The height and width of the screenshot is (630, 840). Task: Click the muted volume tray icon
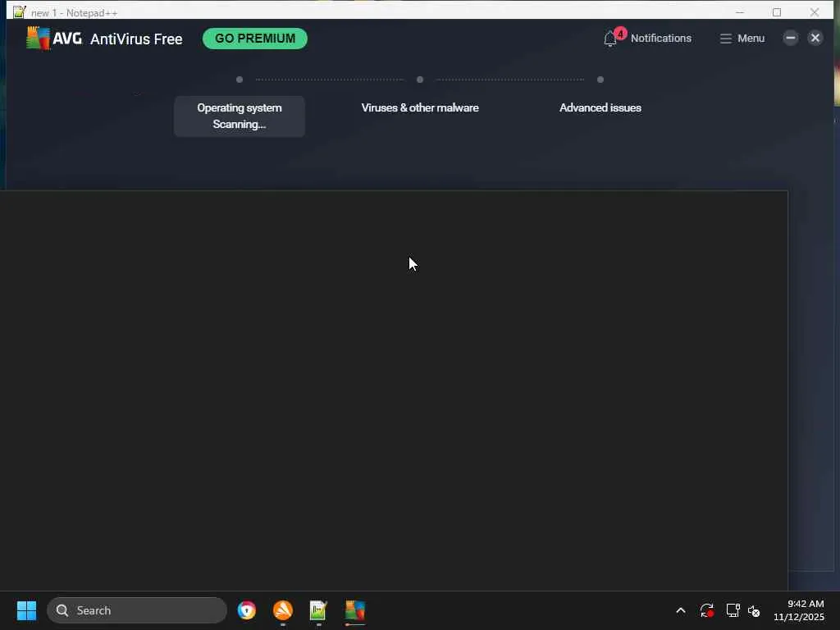754,610
